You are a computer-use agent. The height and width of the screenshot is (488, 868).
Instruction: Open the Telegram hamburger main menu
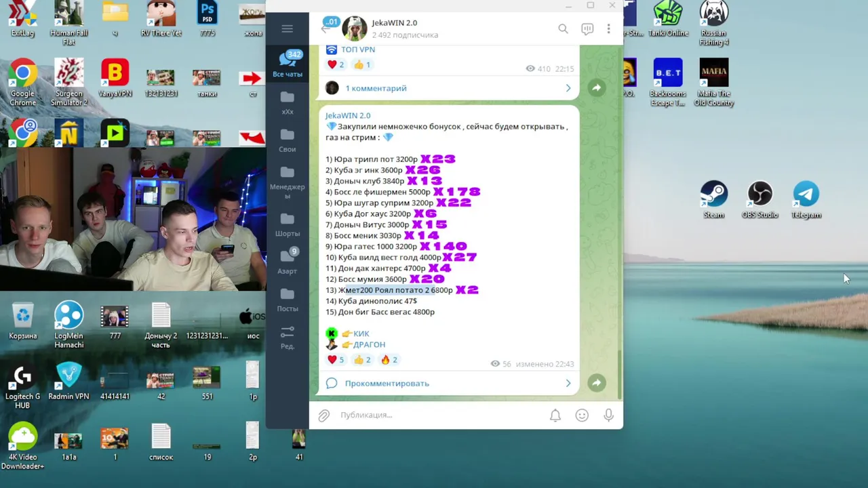pos(287,28)
